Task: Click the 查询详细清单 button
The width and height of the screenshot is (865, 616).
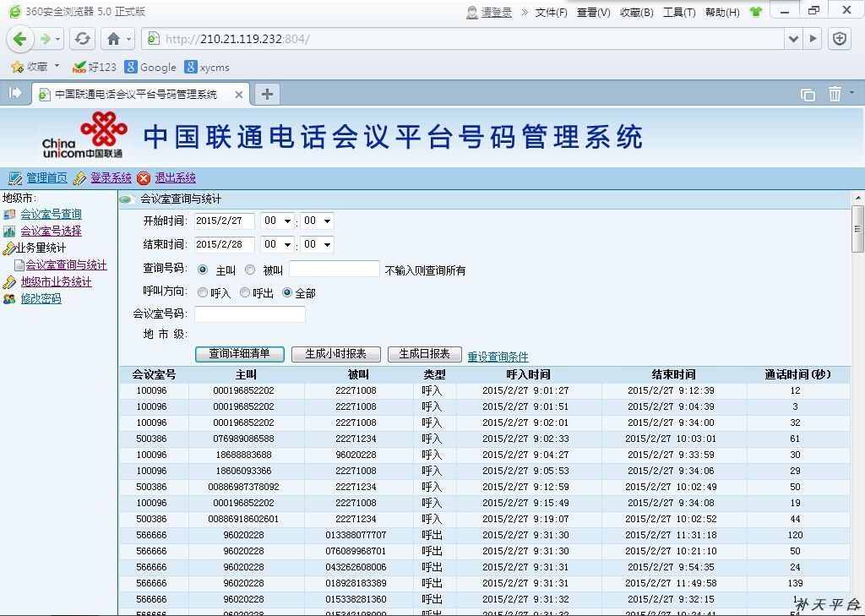Action: [x=239, y=354]
